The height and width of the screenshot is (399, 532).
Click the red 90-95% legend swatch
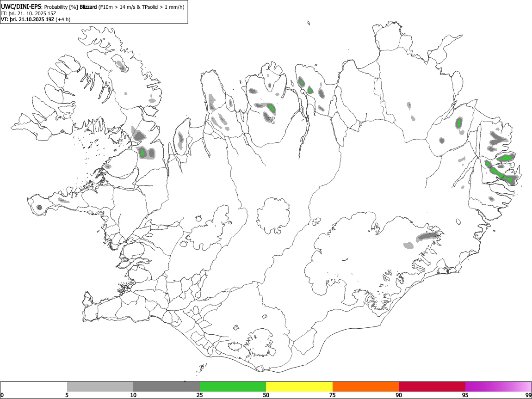432,387
